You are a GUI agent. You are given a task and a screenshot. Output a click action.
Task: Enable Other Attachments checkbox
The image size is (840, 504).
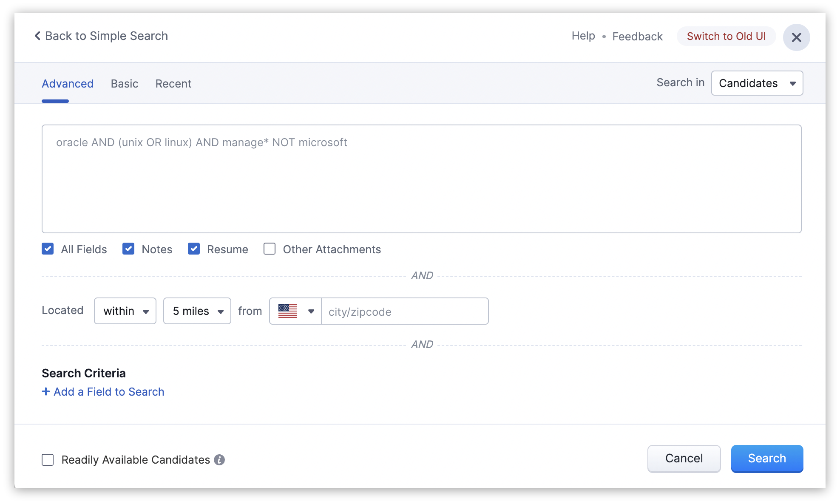pos(270,249)
